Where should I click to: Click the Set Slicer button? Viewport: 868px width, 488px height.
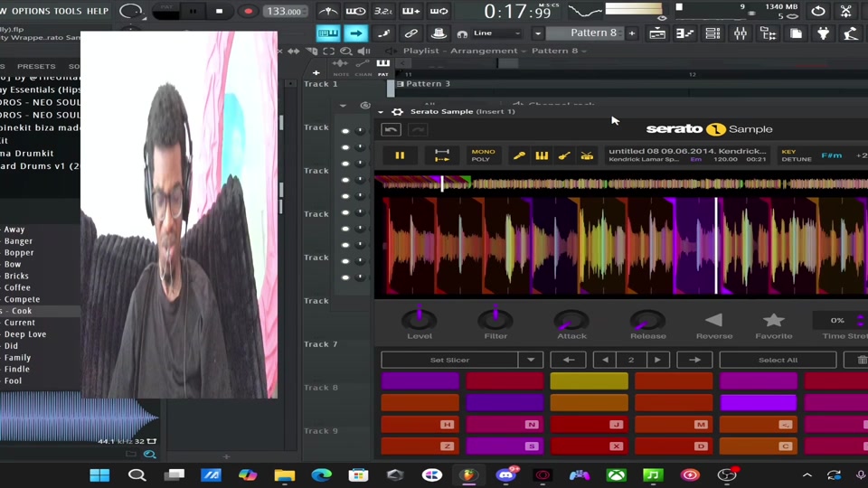(x=449, y=360)
